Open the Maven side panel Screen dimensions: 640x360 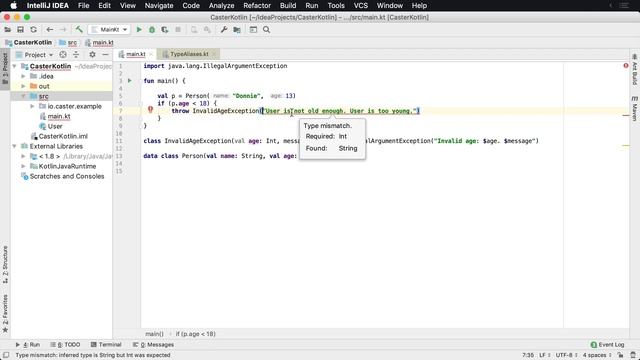(x=635, y=109)
